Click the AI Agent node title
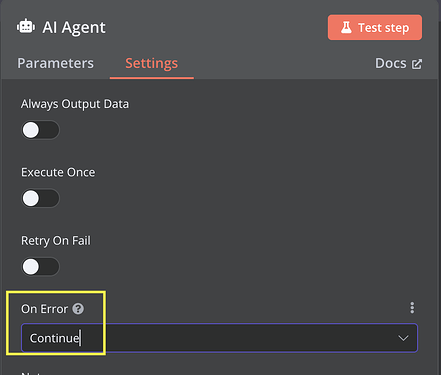This screenshot has width=441, height=375. (x=74, y=27)
